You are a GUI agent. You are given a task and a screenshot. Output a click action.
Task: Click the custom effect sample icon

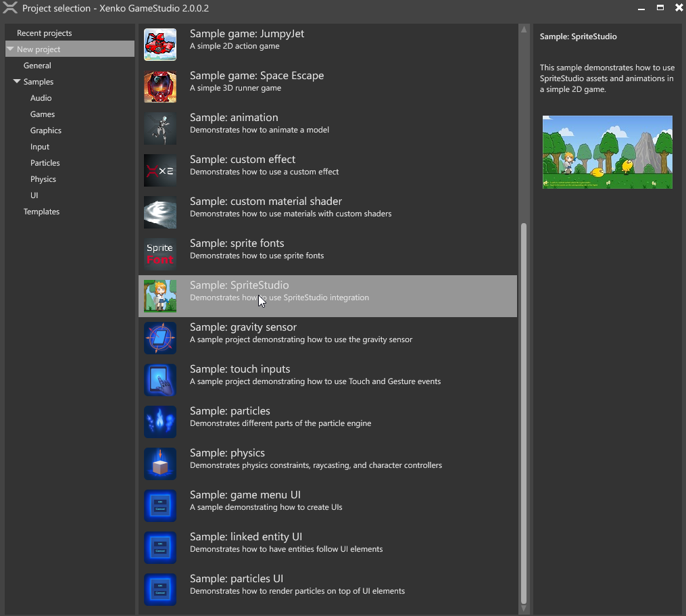160,171
